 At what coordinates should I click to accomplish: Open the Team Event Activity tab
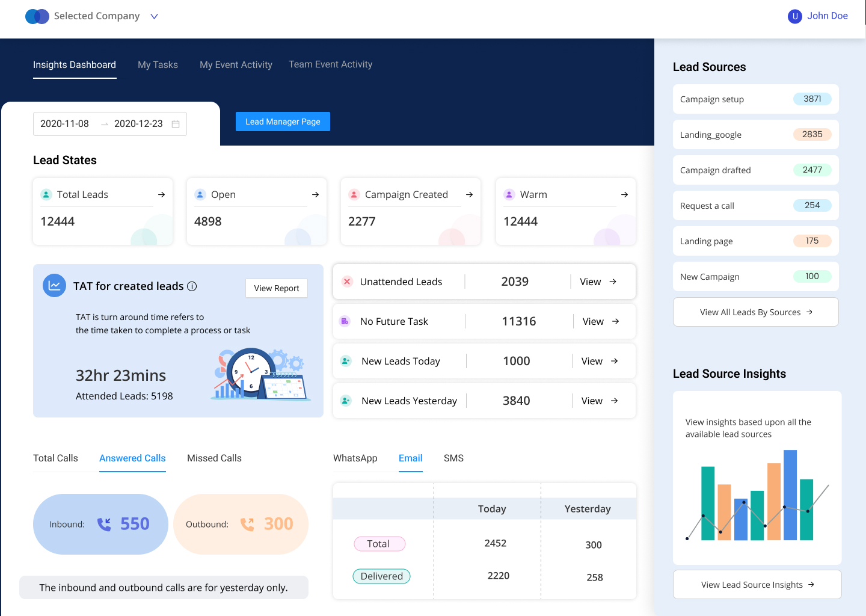coord(330,64)
